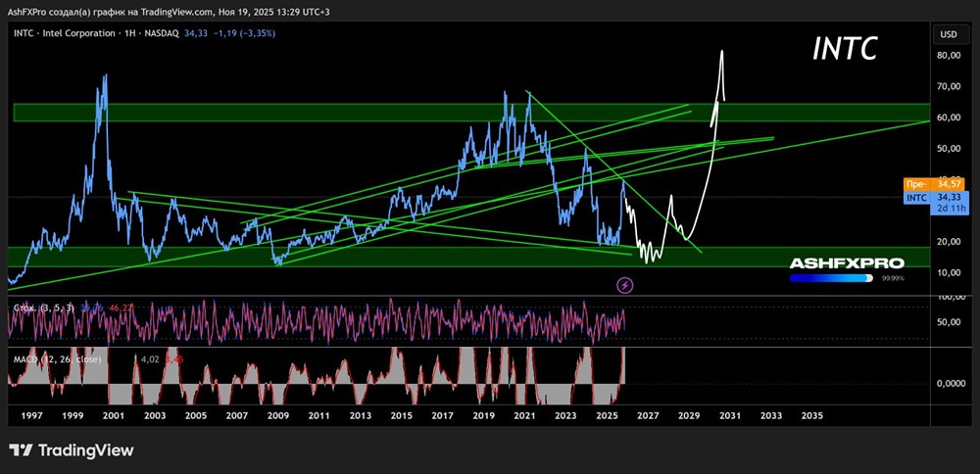Click the 2011 label on time axis
The image size is (980, 474).
click(x=318, y=415)
